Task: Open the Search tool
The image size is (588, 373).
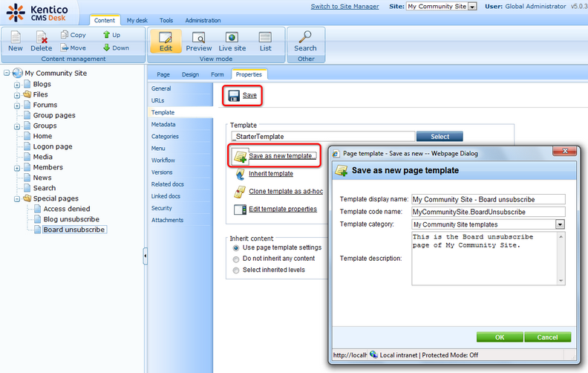Action: 305,42
